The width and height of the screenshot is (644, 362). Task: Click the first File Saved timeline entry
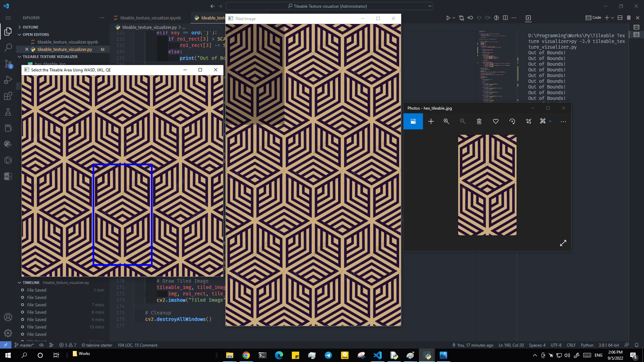click(63, 290)
